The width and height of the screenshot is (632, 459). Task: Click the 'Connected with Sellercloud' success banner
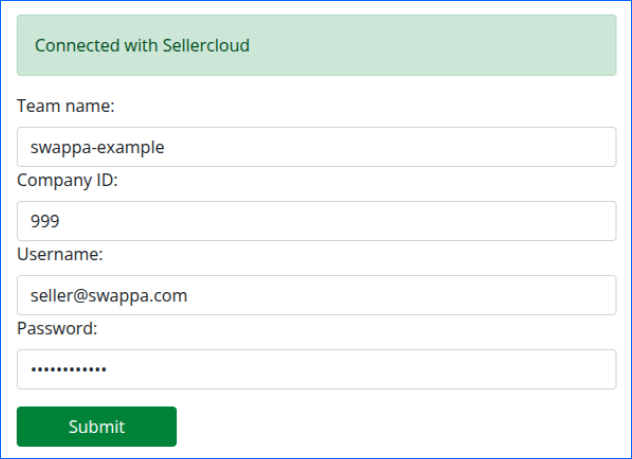[x=316, y=45]
